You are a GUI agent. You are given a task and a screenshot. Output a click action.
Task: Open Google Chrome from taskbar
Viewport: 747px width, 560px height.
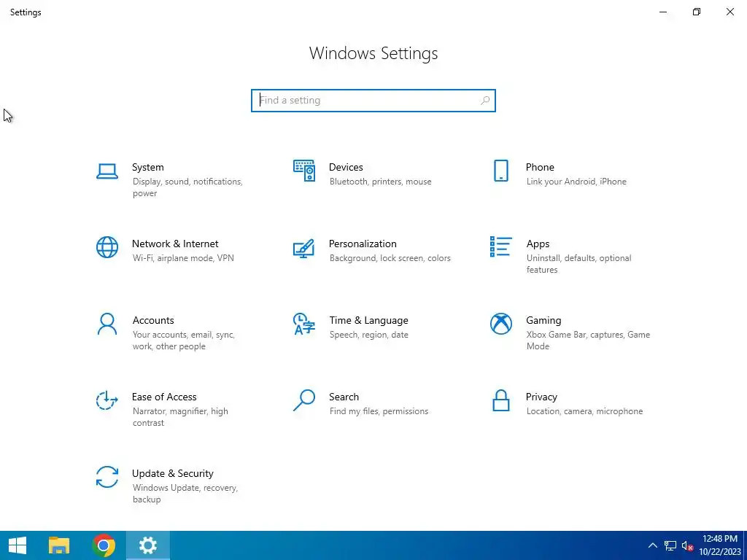tap(104, 545)
